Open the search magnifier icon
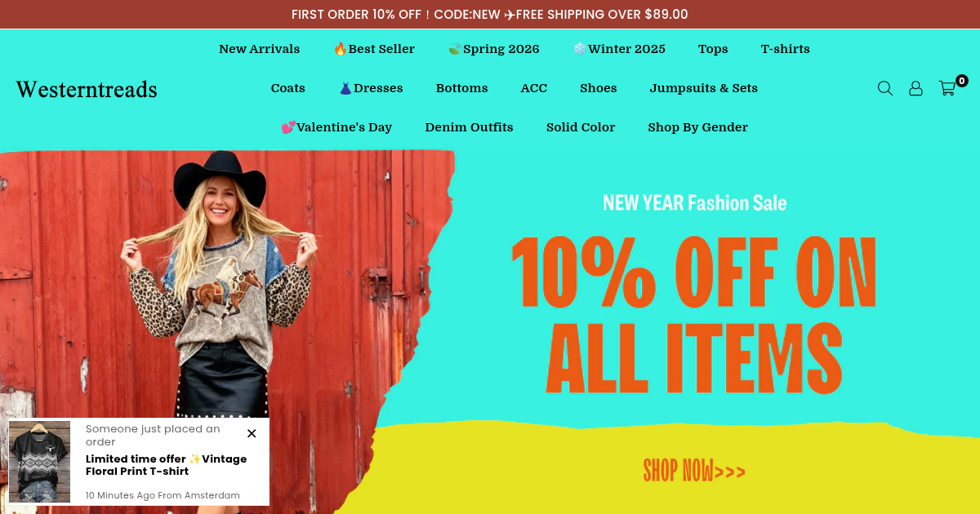The height and width of the screenshot is (514, 980). tap(884, 88)
